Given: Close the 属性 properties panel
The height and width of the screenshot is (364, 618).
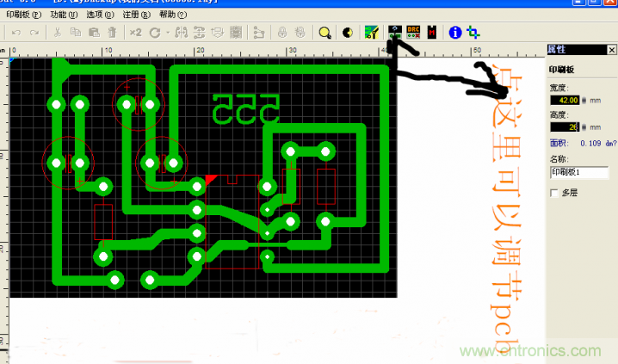Looking at the screenshot, I should click(612, 50).
